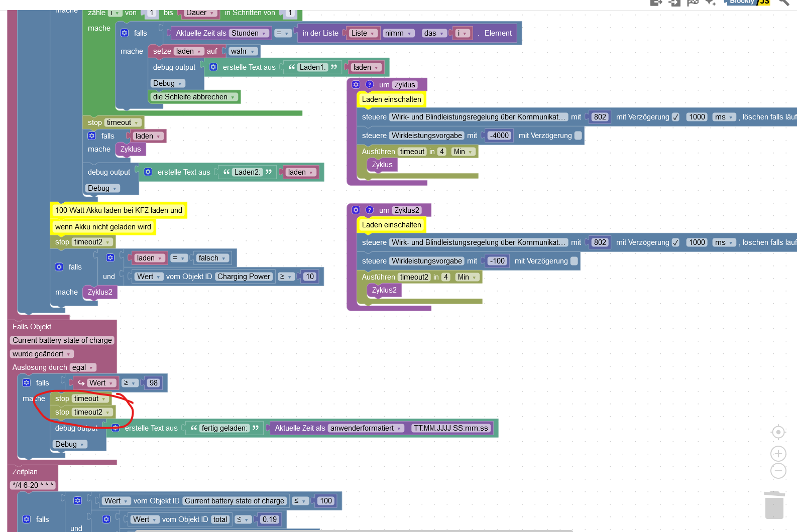Select 'Wirk- und Blindleistungsregelung' ID in Zyklus2
The width and height of the screenshot is (797, 532).
point(479,242)
